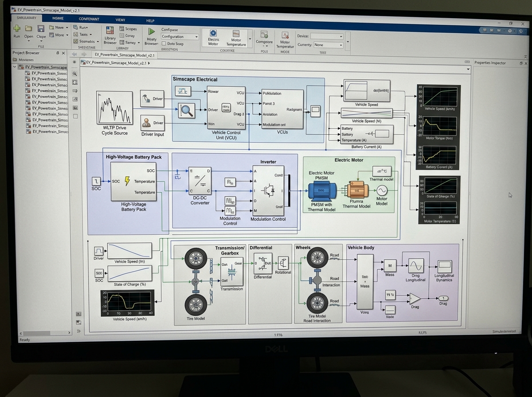Viewport: 532px width, 397px height.
Task: Select the High-Voltage Battery Pack block
Action: click(x=134, y=182)
